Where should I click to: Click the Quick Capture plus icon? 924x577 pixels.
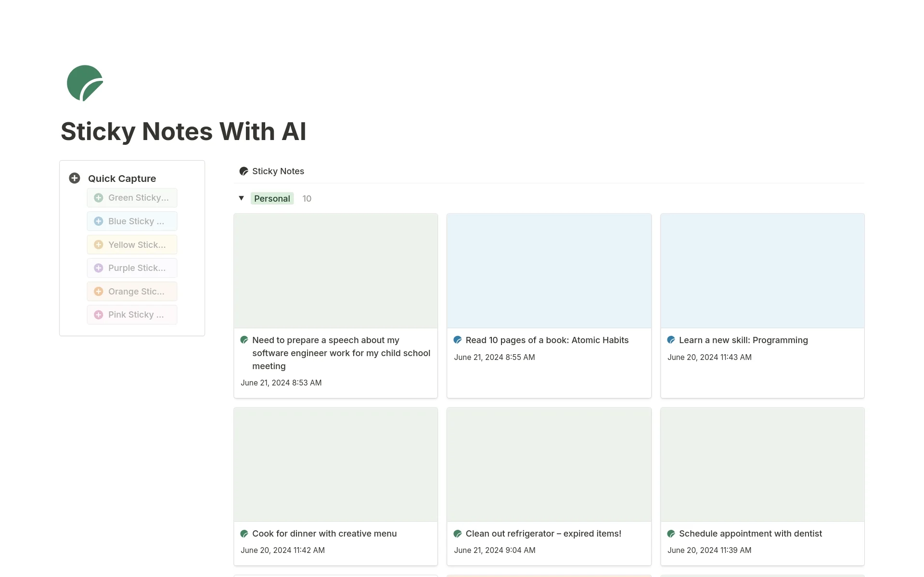(75, 178)
